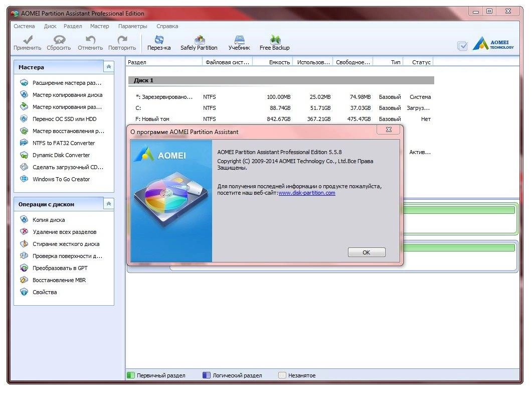Screen dimensions: 532x394
Task: Select the C: partition row
Action: [x=281, y=108]
